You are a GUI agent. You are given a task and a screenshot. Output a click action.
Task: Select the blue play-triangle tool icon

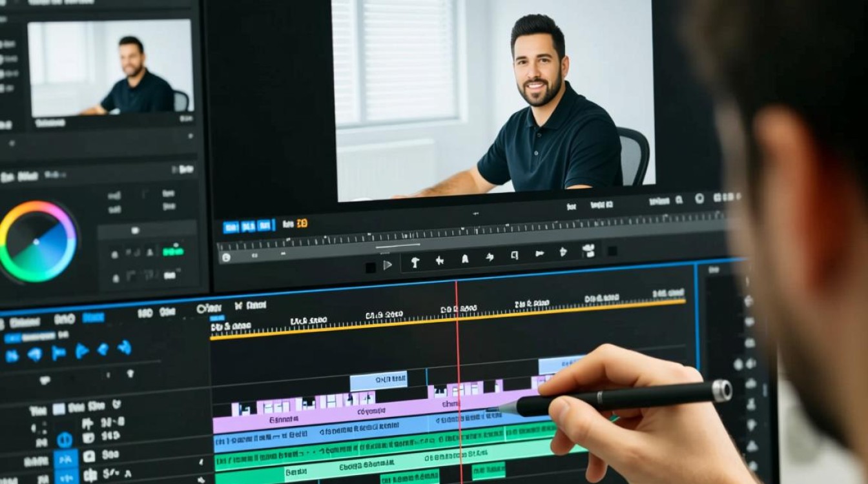[81, 350]
